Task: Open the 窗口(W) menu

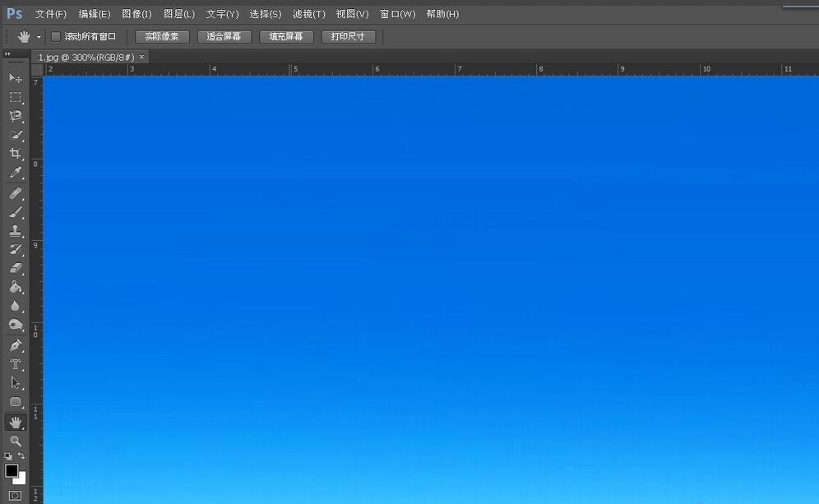Action: (x=397, y=14)
